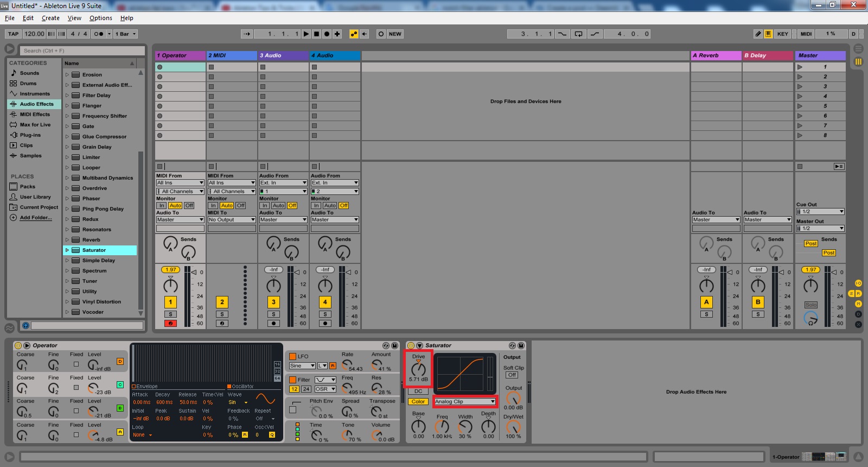Screen dimensions: 868x467
Task: Toggle the Loop switch in the transport
Action: 579,34
